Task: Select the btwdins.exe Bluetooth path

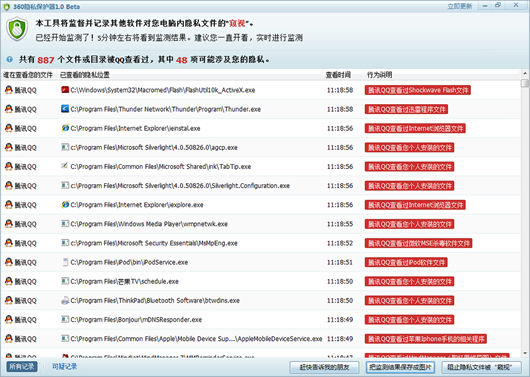Action: (155, 301)
